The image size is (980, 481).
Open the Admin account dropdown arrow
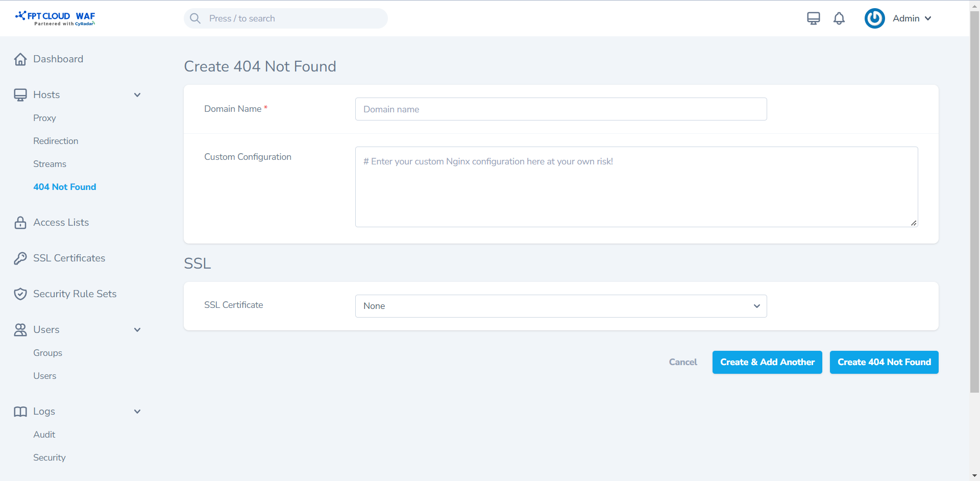tap(928, 18)
